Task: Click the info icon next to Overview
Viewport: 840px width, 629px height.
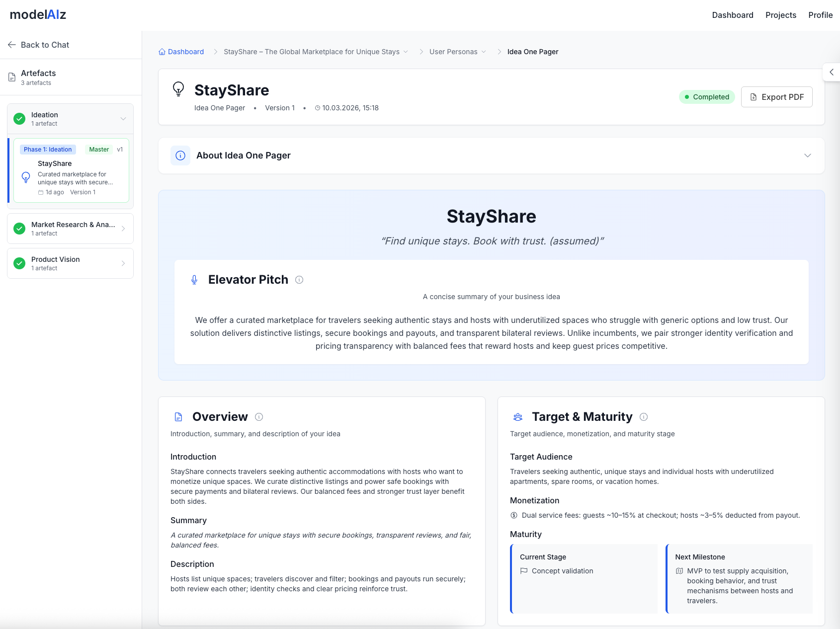Action: (259, 417)
